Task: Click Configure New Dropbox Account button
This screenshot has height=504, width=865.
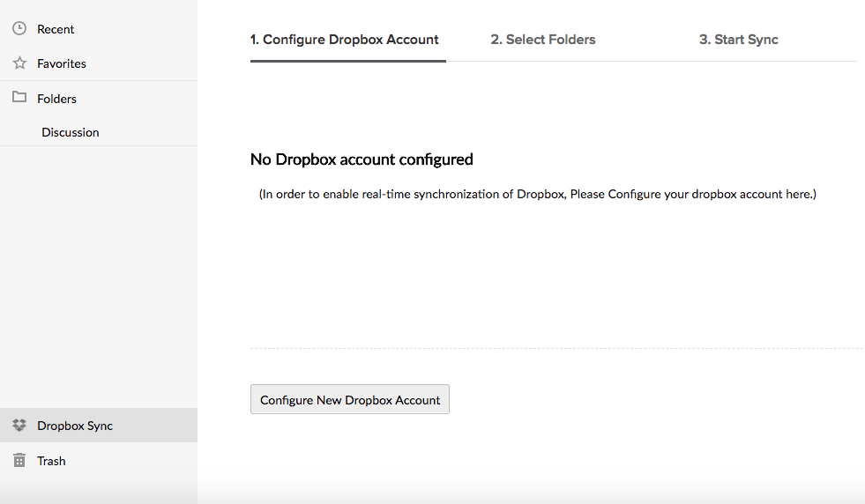Action: click(x=350, y=399)
